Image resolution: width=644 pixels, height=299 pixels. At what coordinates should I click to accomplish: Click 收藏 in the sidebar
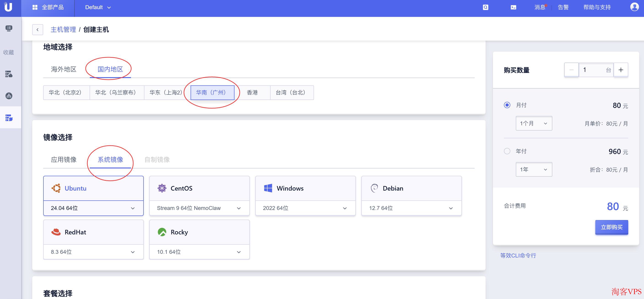point(8,52)
